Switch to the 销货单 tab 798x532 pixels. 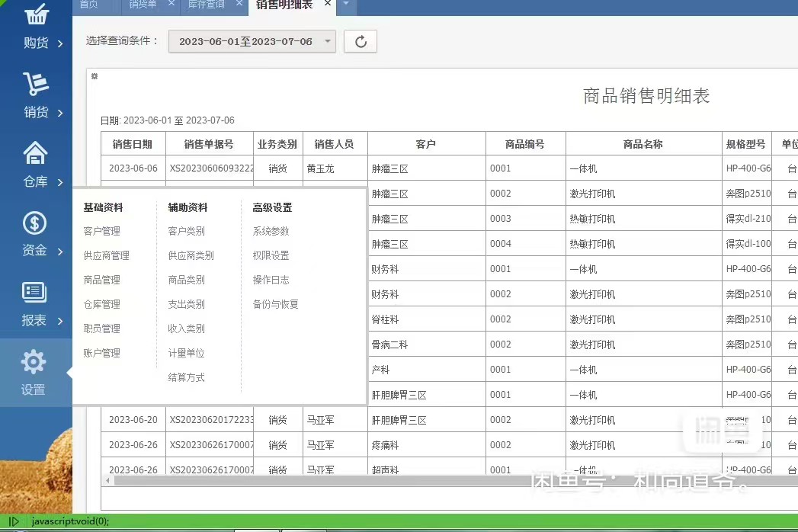pos(143,5)
